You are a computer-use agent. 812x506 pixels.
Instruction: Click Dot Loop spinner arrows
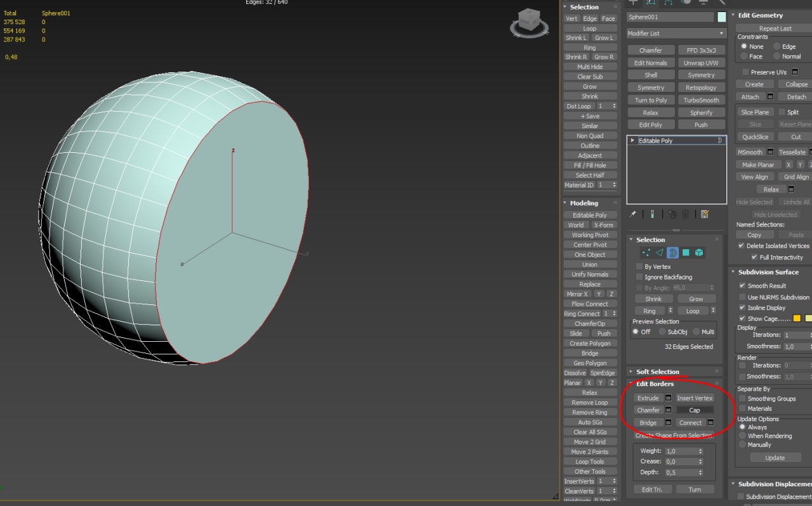click(x=613, y=106)
